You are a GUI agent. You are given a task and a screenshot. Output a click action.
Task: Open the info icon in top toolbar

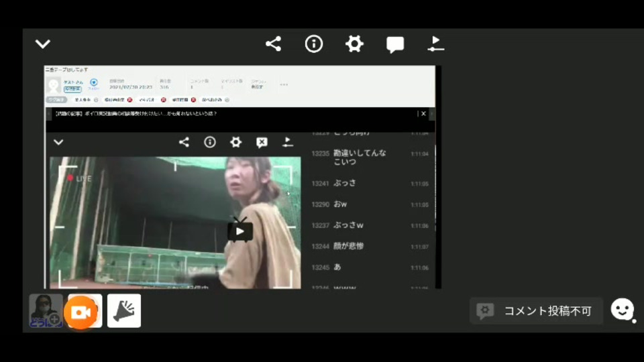(314, 44)
